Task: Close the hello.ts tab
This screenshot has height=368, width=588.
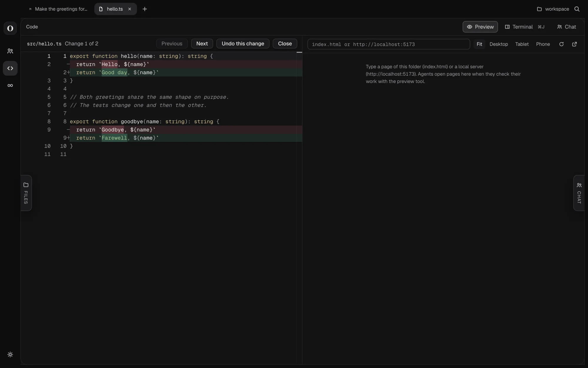Action: point(130,9)
